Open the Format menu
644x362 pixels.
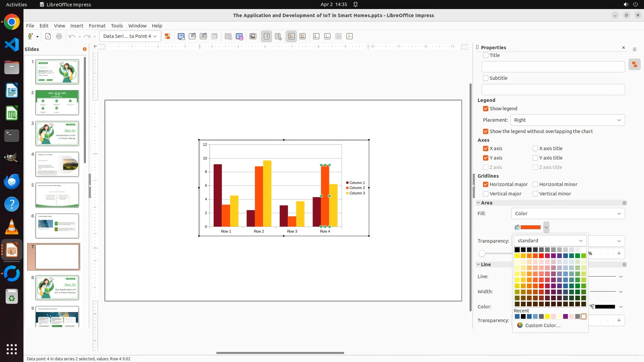coord(97,26)
